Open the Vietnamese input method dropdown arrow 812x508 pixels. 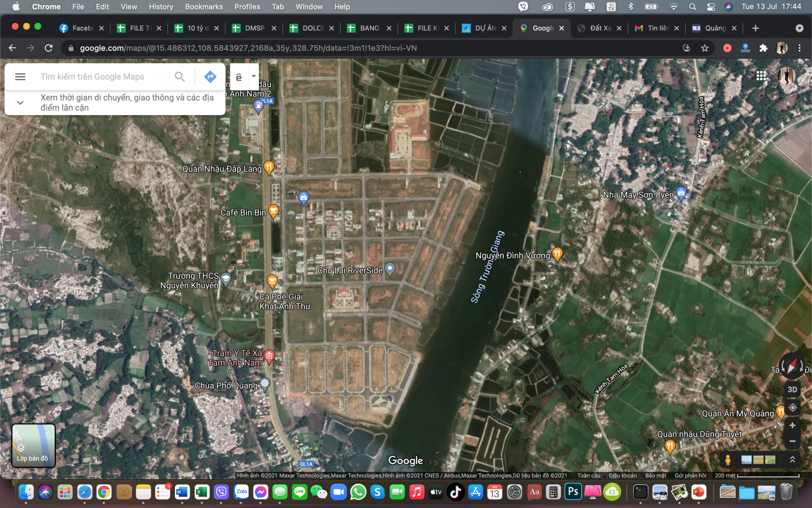pyautogui.click(x=253, y=76)
